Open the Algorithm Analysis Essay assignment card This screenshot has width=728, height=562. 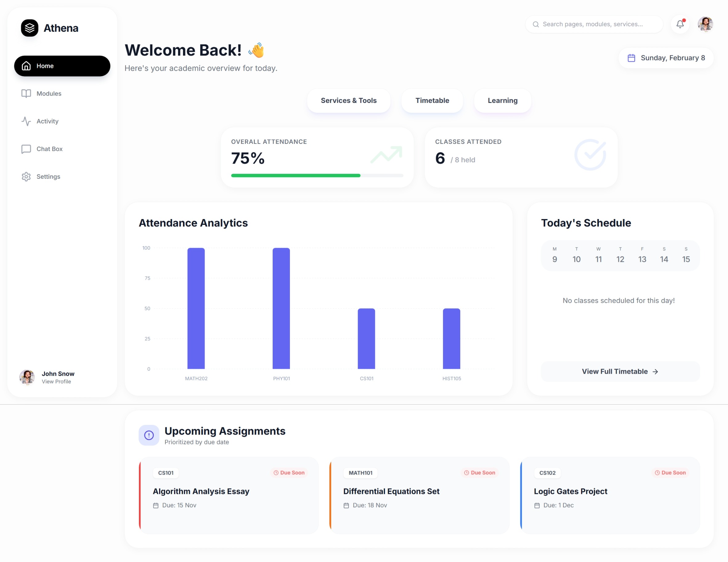coord(229,495)
